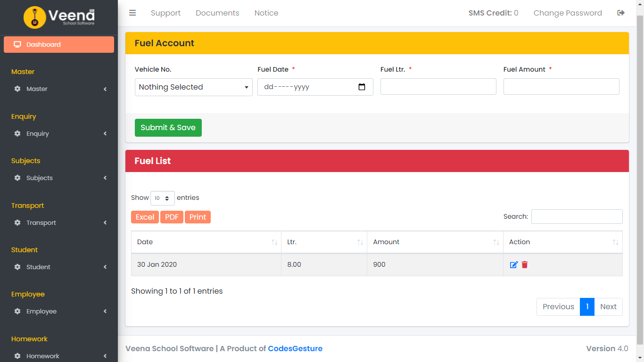This screenshot has height=362, width=644.
Task: Expand the Enquiry menu chevron
Action: tap(105, 133)
